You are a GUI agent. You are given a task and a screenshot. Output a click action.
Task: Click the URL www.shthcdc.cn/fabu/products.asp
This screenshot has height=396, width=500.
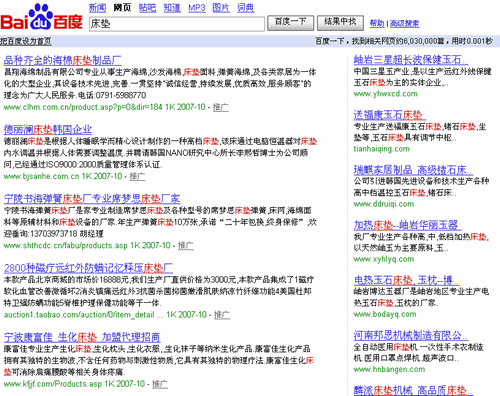point(66,245)
